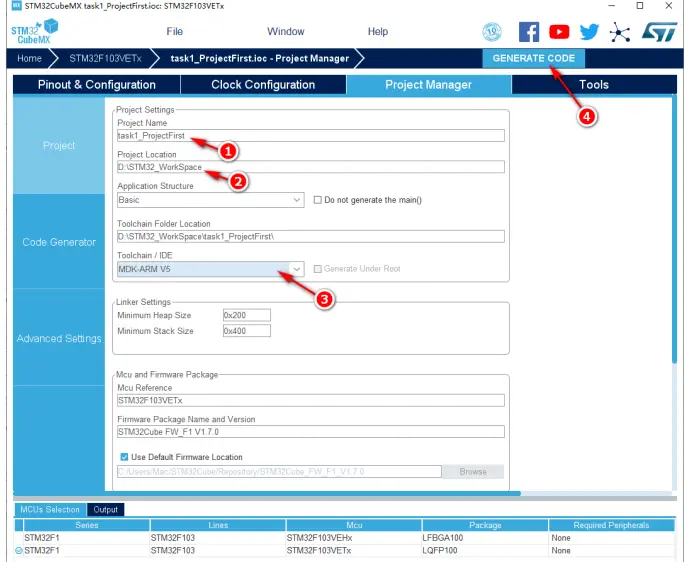
Task: Switch to the Tools tab
Action: 594,84
